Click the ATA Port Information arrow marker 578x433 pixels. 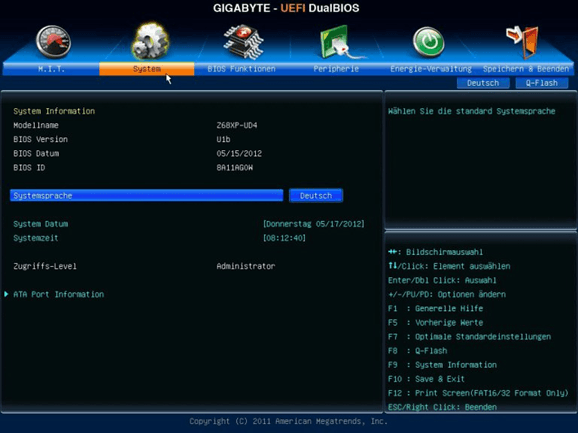[x=6, y=294]
